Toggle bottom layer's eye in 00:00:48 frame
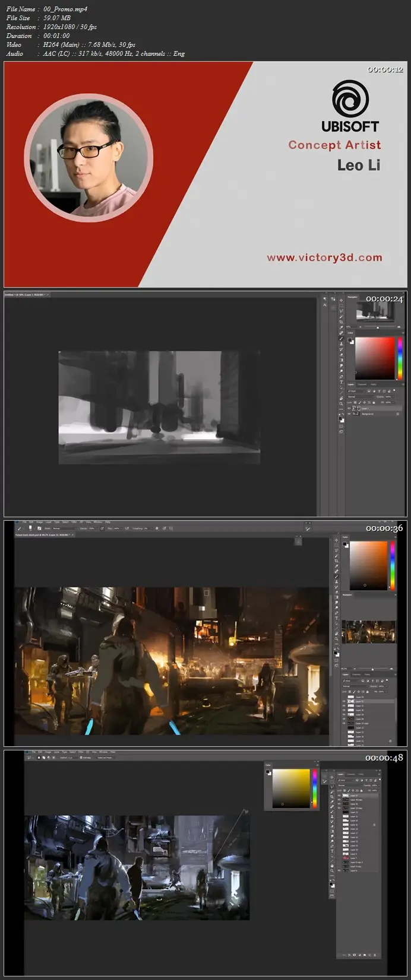Image resolution: width=411 pixels, height=980 pixels. click(339, 870)
